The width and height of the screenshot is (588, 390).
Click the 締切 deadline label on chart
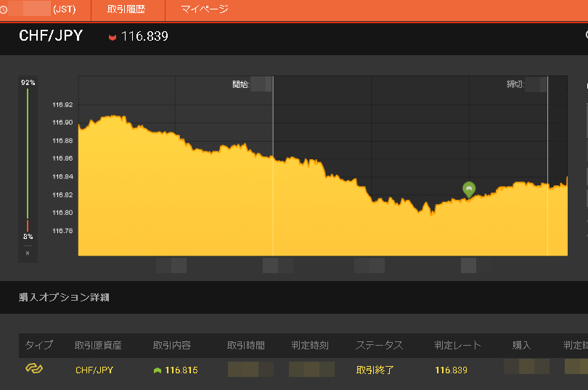coord(515,84)
